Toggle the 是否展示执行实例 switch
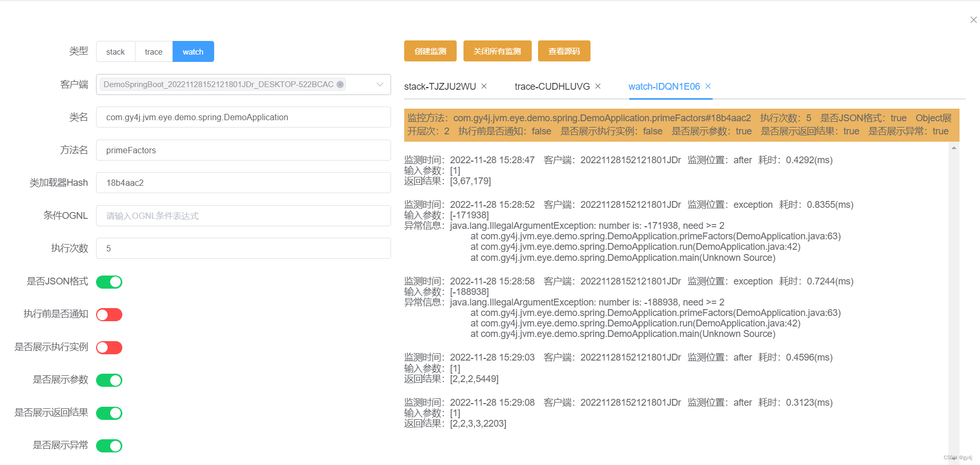Screen dimensions: 980x465 (109, 347)
